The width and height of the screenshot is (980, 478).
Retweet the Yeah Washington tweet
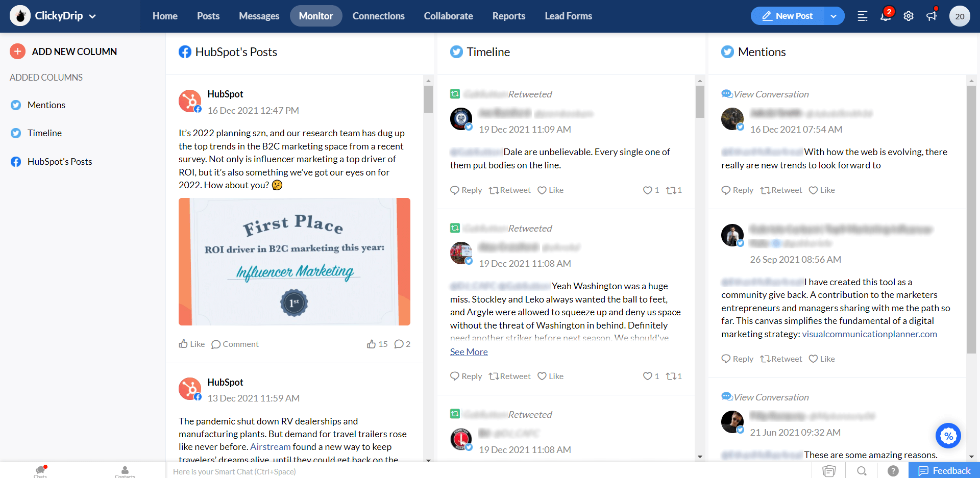510,376
